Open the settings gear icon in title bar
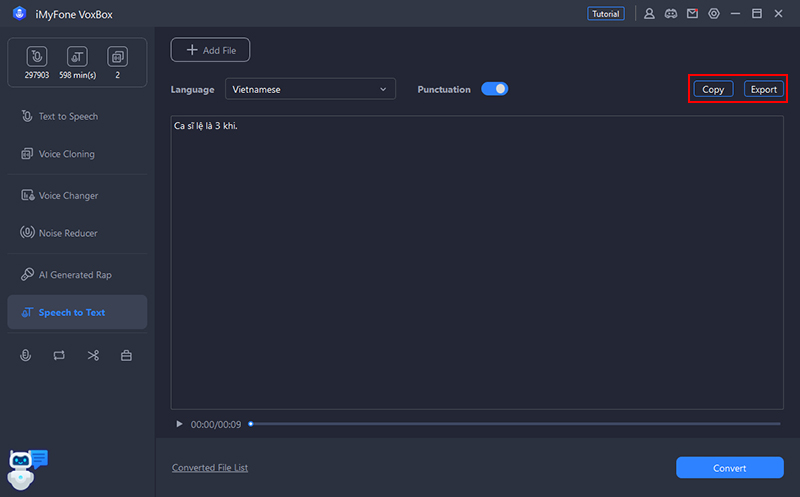Viewport: 800px width, 497px height. [x=714, y=14]
